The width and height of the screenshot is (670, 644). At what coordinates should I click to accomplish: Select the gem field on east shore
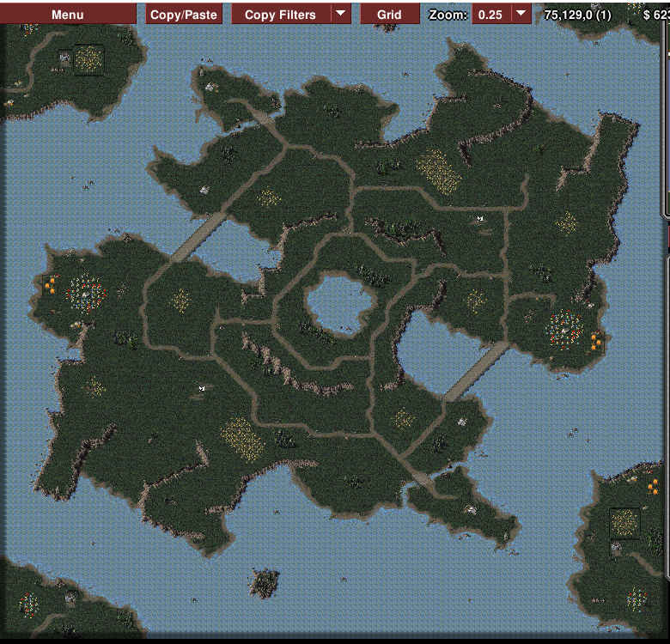coord(565,327)
